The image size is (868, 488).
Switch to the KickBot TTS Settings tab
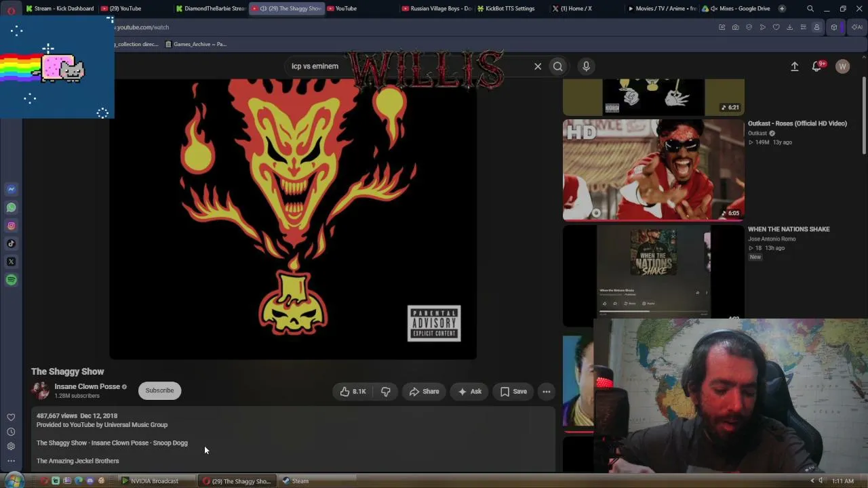pyautogui.click(x=511, y=9)
